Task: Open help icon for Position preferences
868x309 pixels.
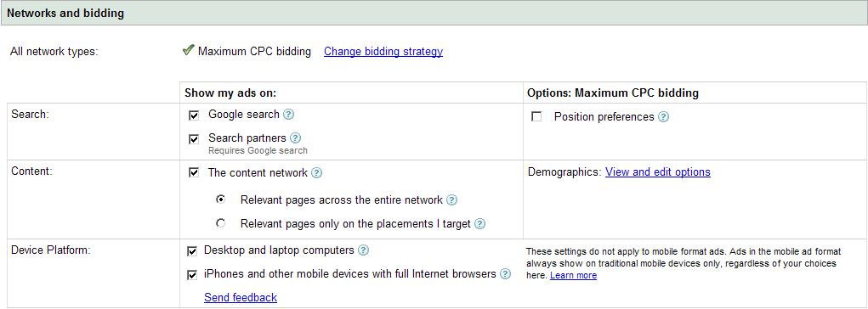Action: point(663,117)
